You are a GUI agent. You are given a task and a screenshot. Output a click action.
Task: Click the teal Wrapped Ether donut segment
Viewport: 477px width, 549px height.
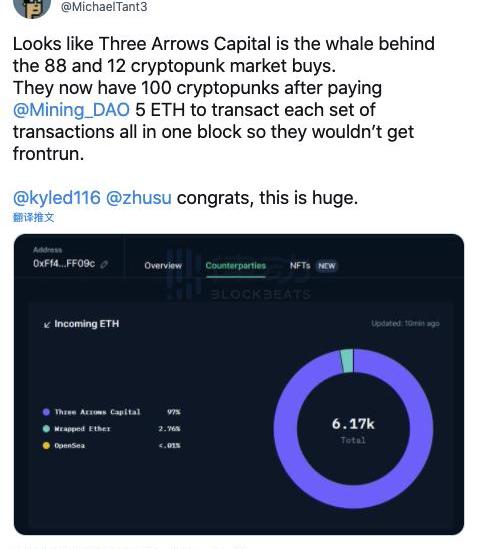tap(347, 361)
